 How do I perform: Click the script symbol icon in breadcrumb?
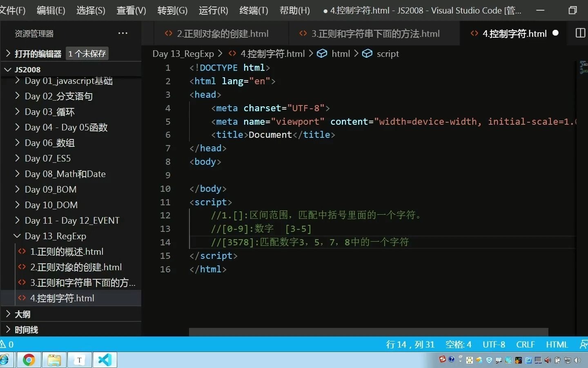[x=367, y=54]
